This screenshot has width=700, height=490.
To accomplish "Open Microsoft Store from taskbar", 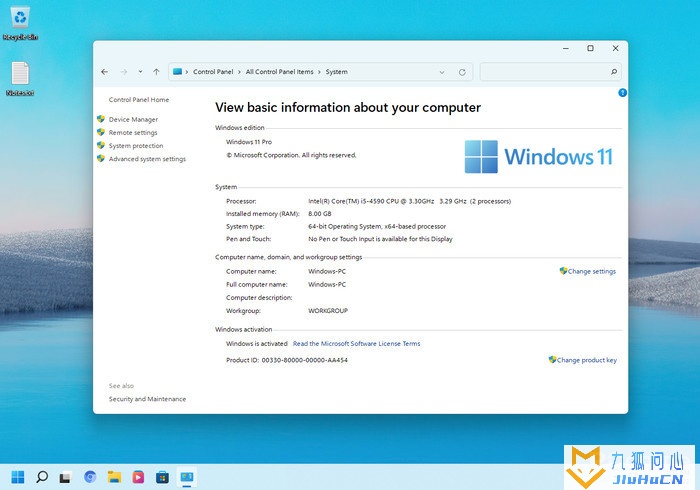I will (162, 477).
